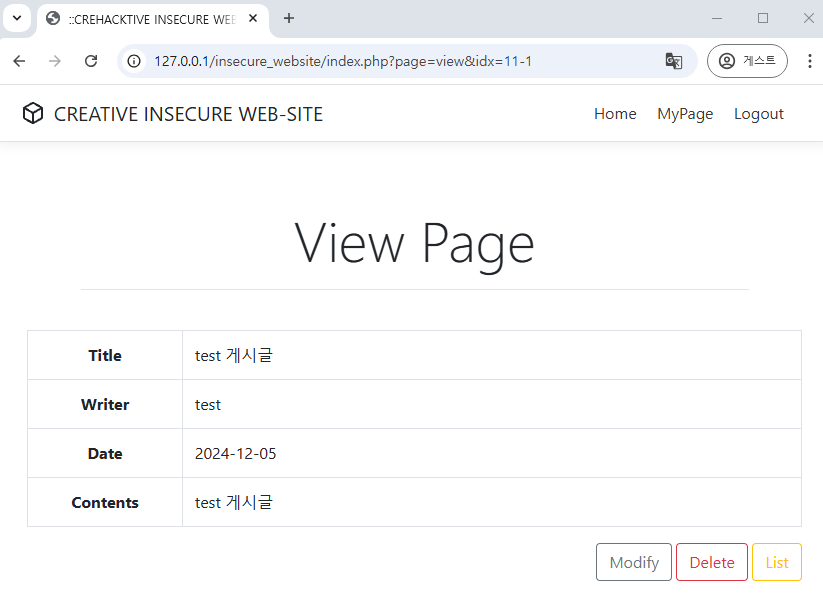Minimize the browser window
Image resolution: width=823 pixels, height=600 pixels.
point(717,18)
